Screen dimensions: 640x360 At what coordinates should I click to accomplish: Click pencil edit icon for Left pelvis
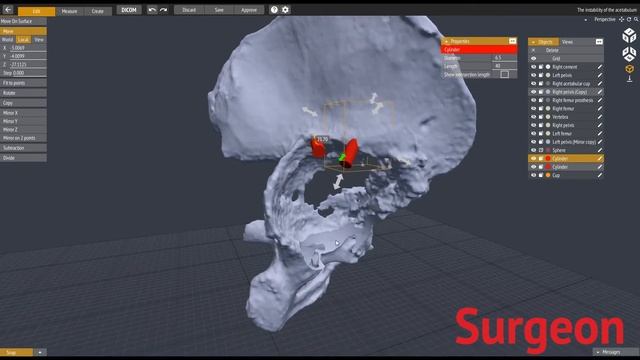(600, 75)
